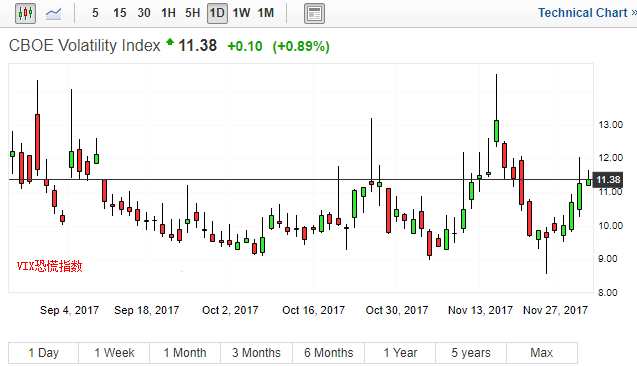Click the 10.00 price axis label

click(611, 225)
